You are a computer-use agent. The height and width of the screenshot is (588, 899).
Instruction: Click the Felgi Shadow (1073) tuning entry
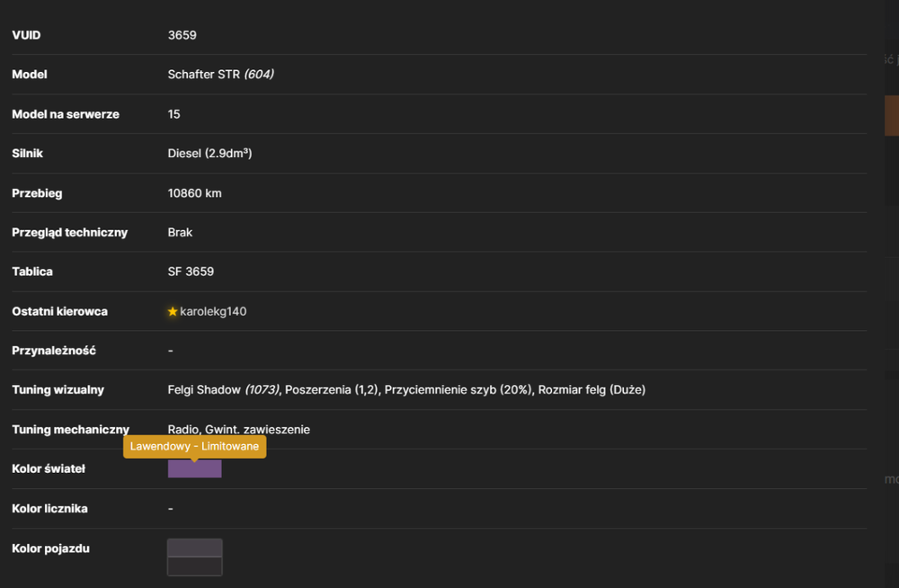(x=224, y=390)
